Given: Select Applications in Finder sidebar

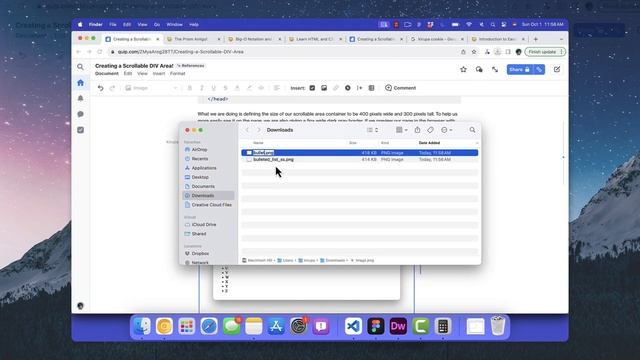Looking at the screenshot, I should click(204, 168).
